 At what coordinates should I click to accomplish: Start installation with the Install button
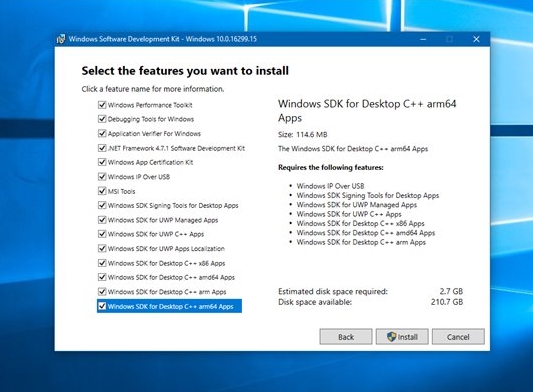pyautogui.click(x=402, y=337)
